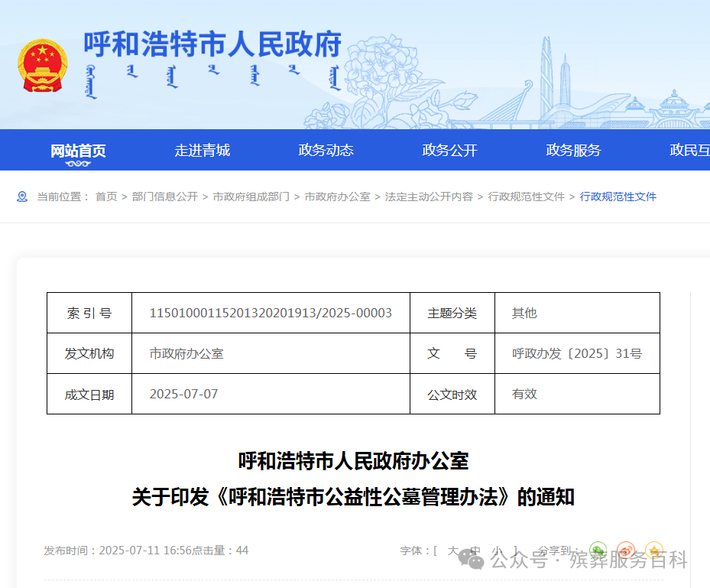Navigate to 首页 via the breadcrumb

point(106,197)
